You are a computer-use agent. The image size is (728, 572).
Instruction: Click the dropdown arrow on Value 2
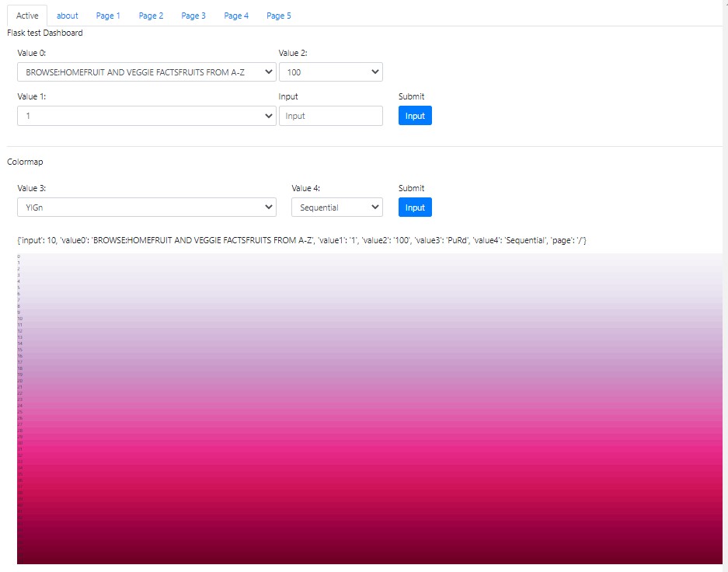pos(375,71)
